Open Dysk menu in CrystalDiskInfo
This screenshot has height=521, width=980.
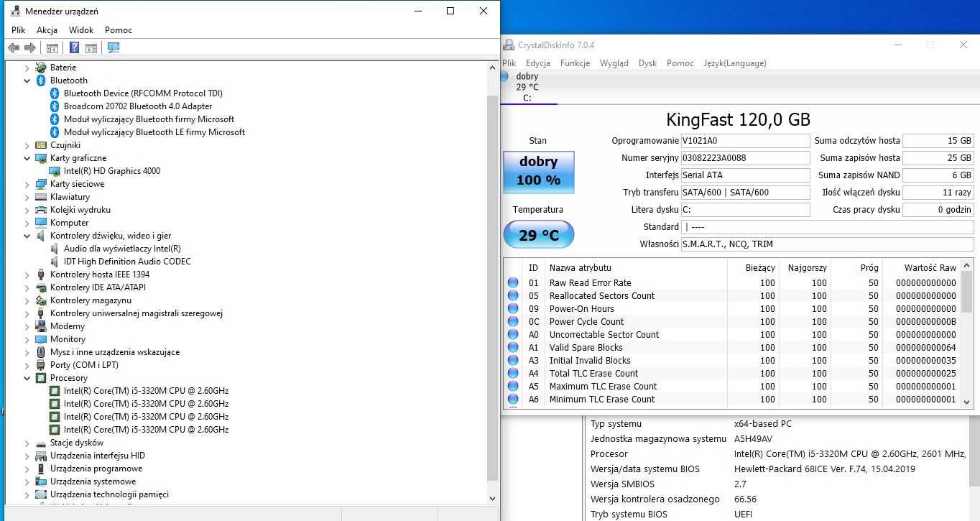647,63
